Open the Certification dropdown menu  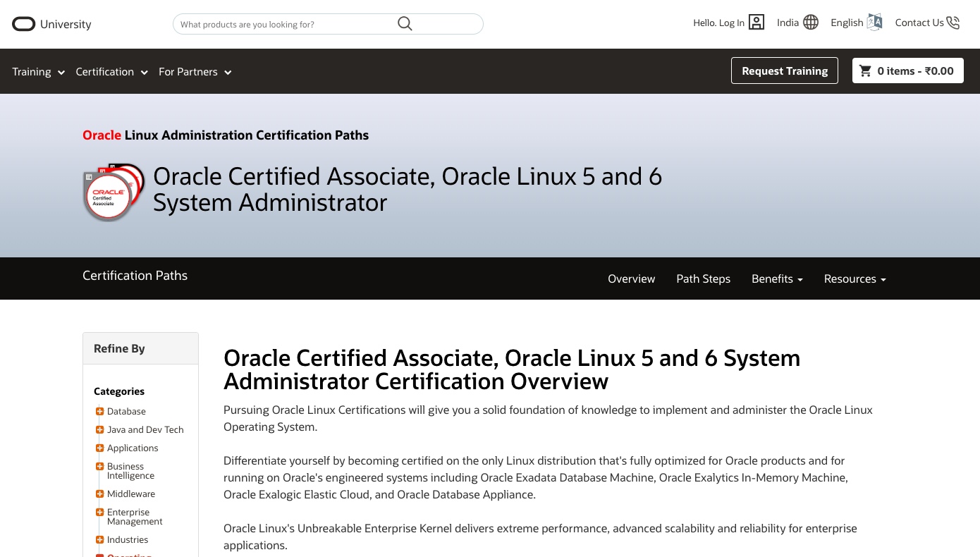point(112,72)
